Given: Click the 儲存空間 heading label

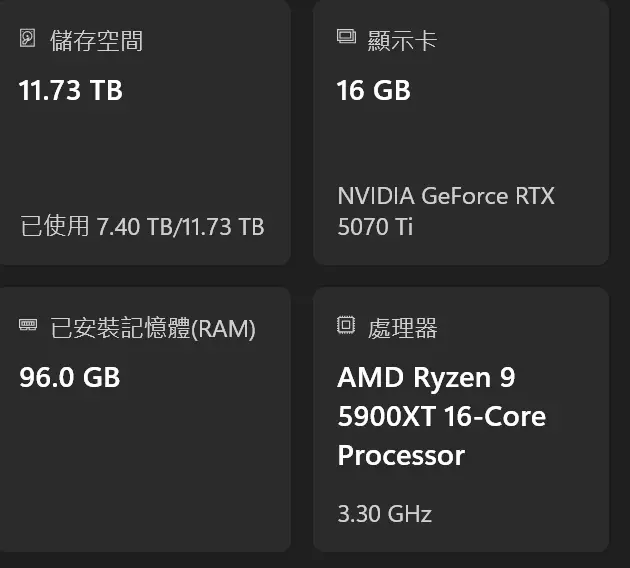Looking at the screenshot, I should click(96, 41).
